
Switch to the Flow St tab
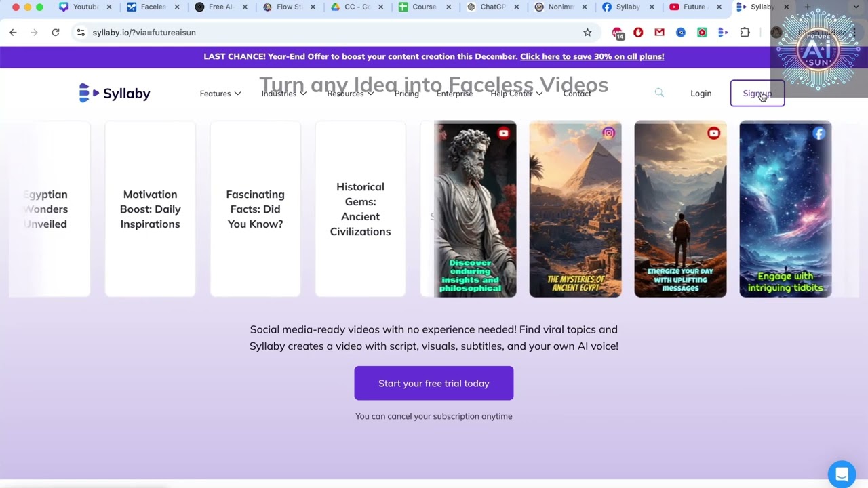(x=288, y=7)
